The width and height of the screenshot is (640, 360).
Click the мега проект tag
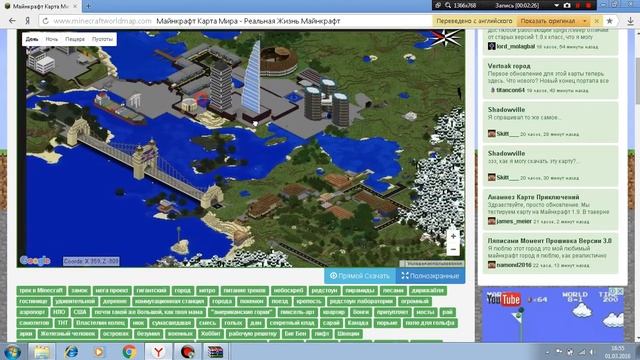point(112,290)
